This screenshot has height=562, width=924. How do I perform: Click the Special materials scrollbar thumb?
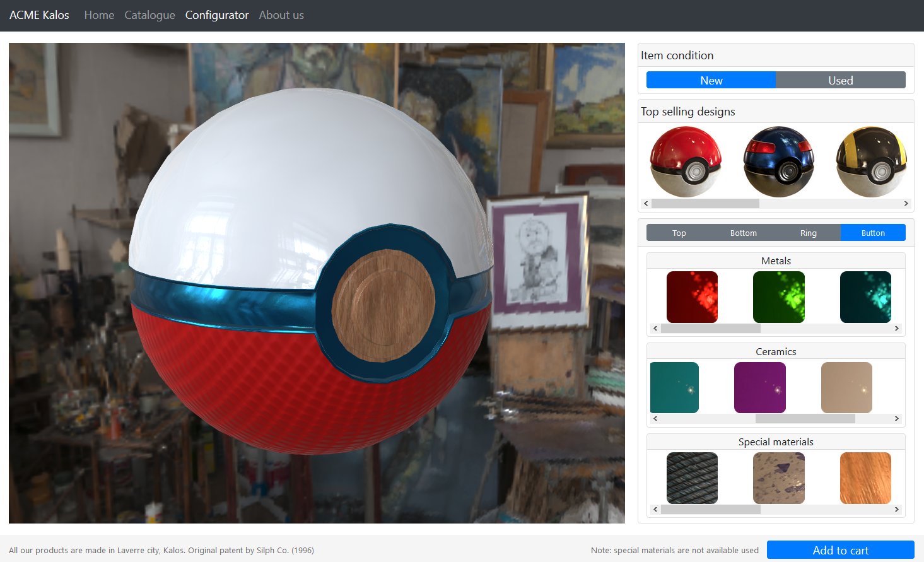(710, 510)
